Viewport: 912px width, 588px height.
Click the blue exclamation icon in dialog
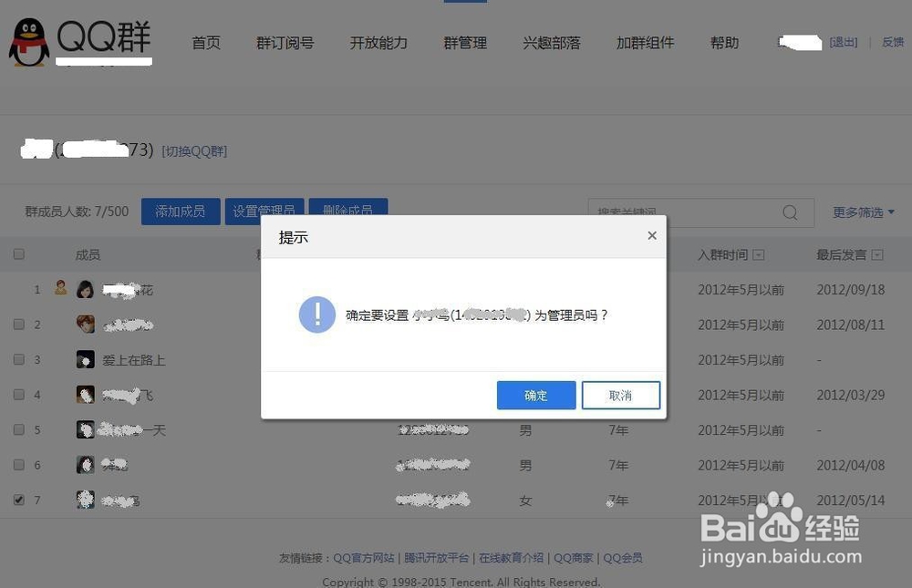[x=317, y=315]
